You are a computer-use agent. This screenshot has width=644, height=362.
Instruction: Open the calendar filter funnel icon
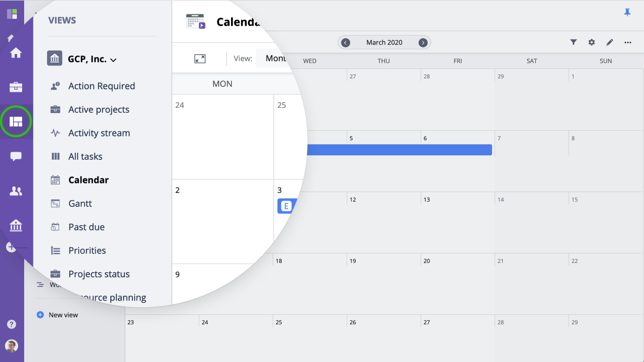point(574,42)
